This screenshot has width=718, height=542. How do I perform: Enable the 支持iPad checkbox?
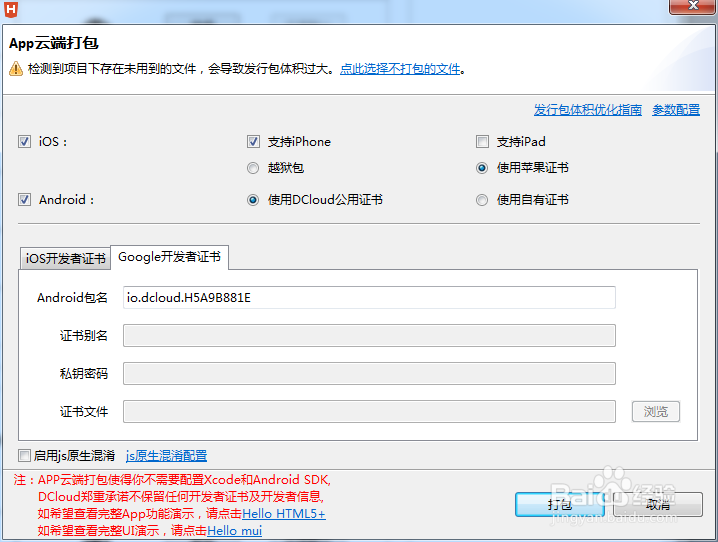482,141
